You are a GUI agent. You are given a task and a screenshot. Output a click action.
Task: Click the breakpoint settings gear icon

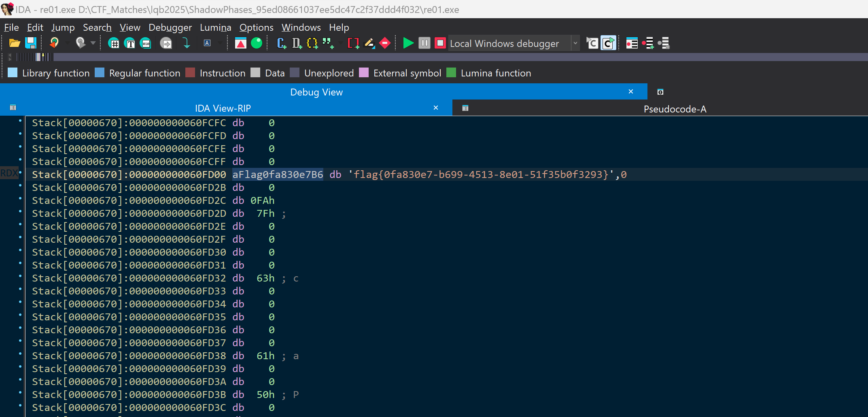pyautogui.click(x=664, y=43)
